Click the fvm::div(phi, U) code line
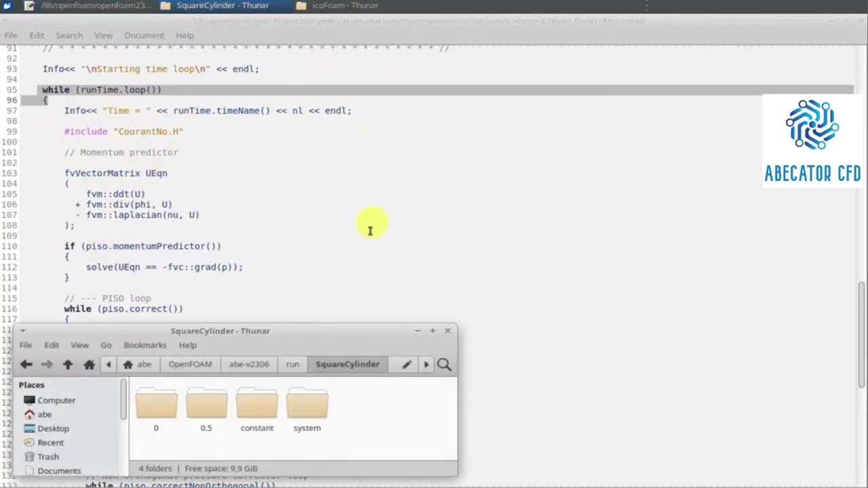Viewport: 868px width, 488px height. pos(123,204)
